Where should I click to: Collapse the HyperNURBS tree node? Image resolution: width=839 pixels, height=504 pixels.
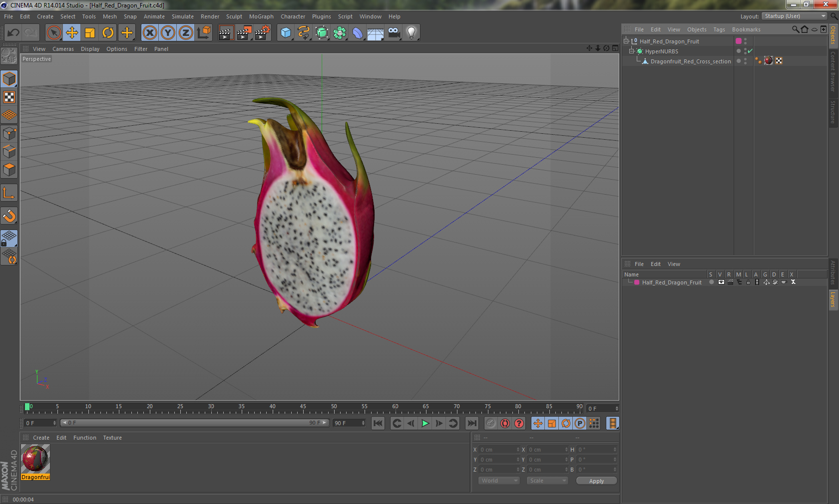point(631,51)
